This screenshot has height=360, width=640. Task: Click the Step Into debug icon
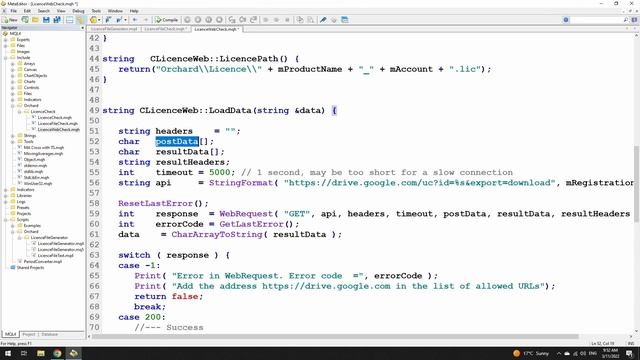[x=232, y=20]
